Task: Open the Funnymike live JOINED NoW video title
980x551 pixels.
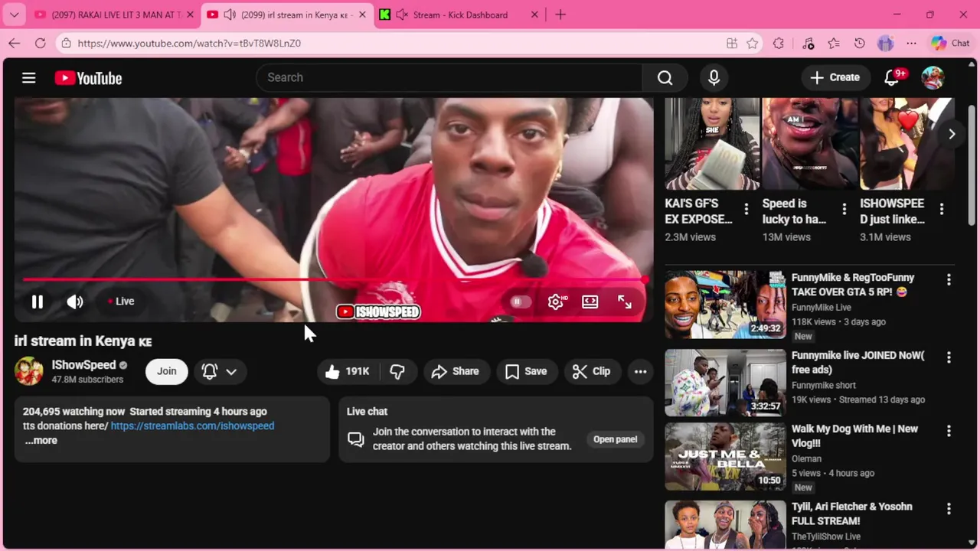Action: (857, 363)
